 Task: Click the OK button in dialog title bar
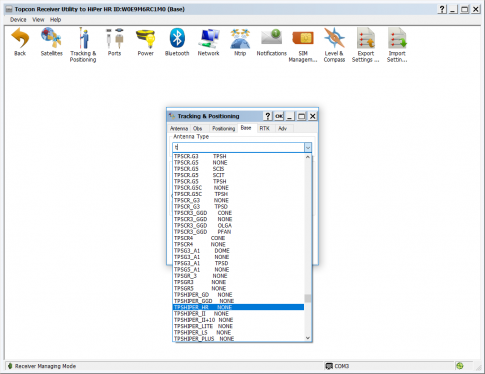coord(279,116)
